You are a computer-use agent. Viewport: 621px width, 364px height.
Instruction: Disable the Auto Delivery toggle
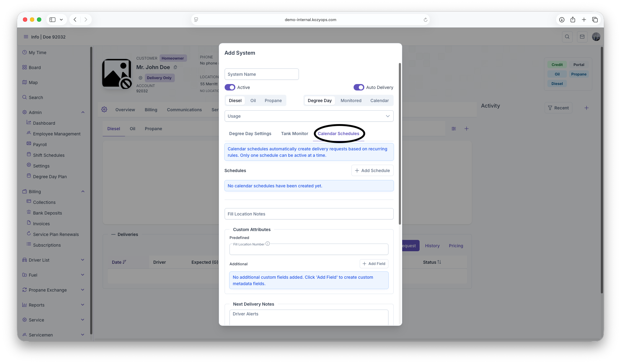click(x=359, y=87)
